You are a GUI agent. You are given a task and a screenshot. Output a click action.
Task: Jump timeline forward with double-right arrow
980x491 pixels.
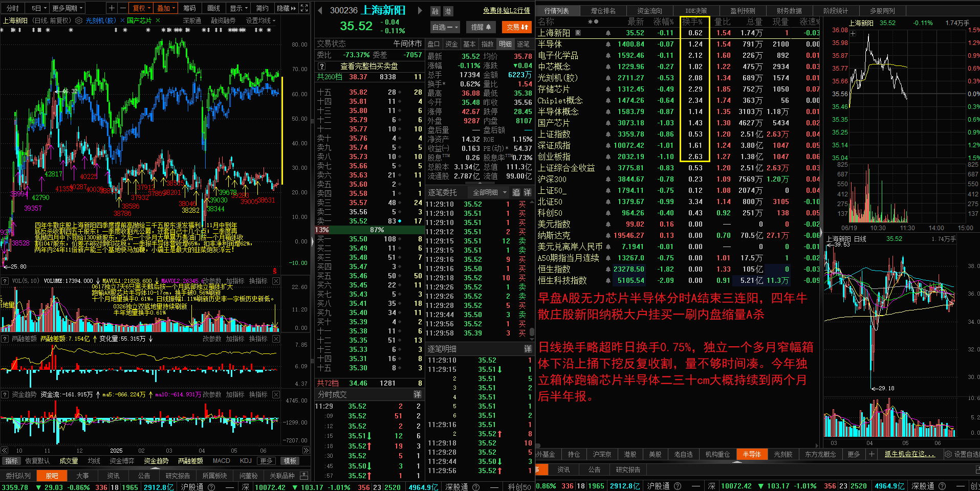[306, 451]
